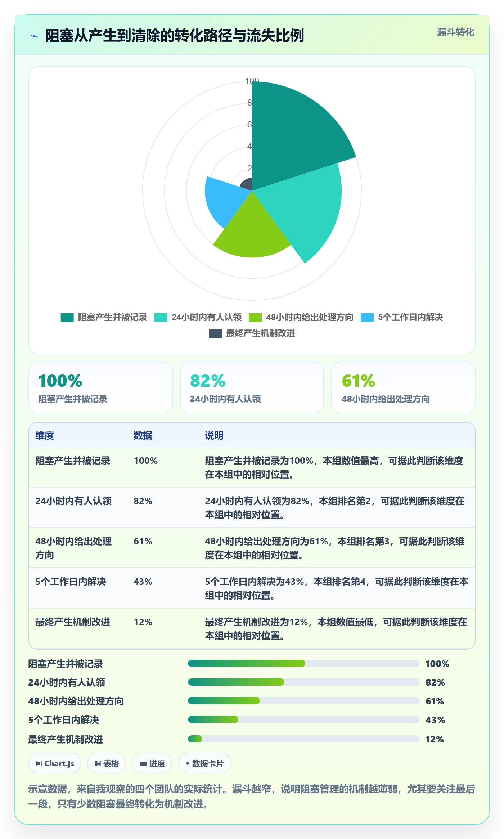Viewport: 504px width, 839px height.
Task: Click the lightning icon beside the title
Action: (34, 36)
